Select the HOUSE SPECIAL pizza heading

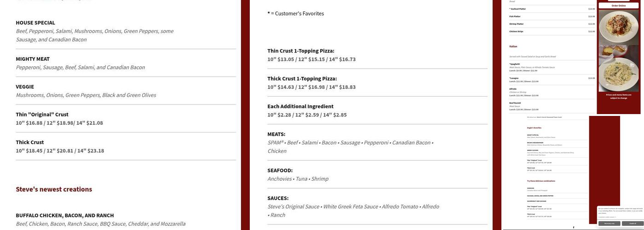tap(35, 23)
